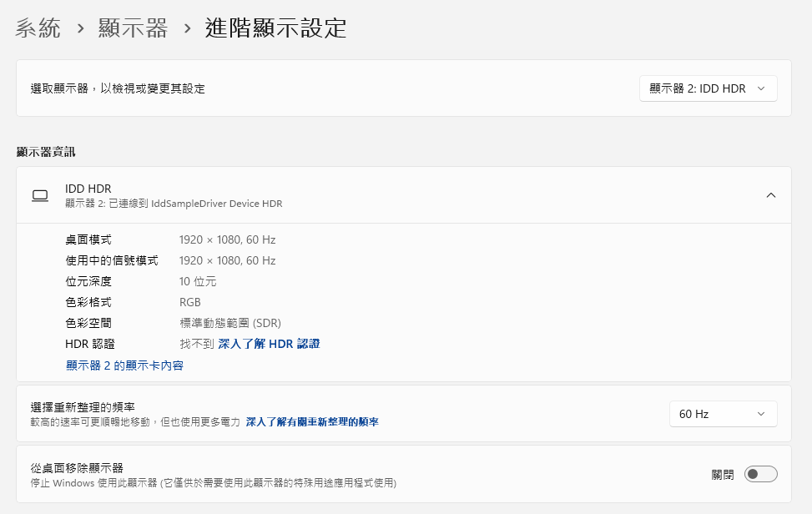This screenshot has height=514, width=812.
Task: Click the 標準動態範圍 (SDR) color space value
Action: click(229, 323)
